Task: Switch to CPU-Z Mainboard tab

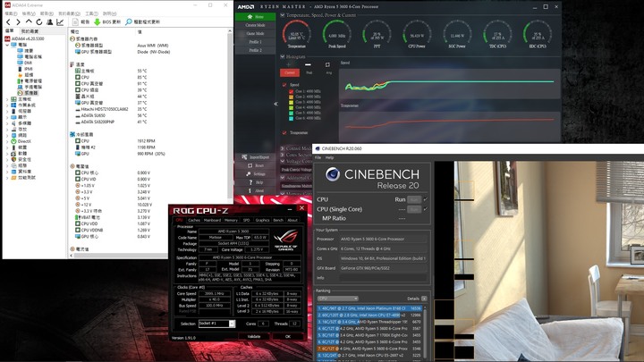Action: [x=212, y=220]
